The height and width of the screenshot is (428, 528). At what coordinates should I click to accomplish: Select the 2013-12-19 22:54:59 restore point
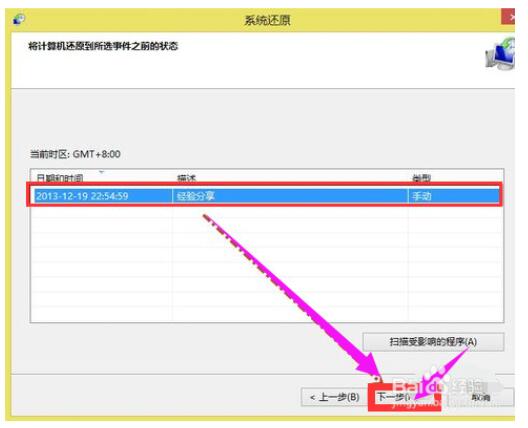pos(264,196)
